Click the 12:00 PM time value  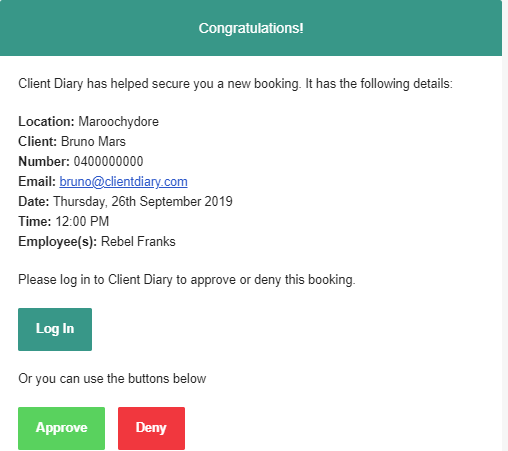pyautogui.click(x=82, y=222)
